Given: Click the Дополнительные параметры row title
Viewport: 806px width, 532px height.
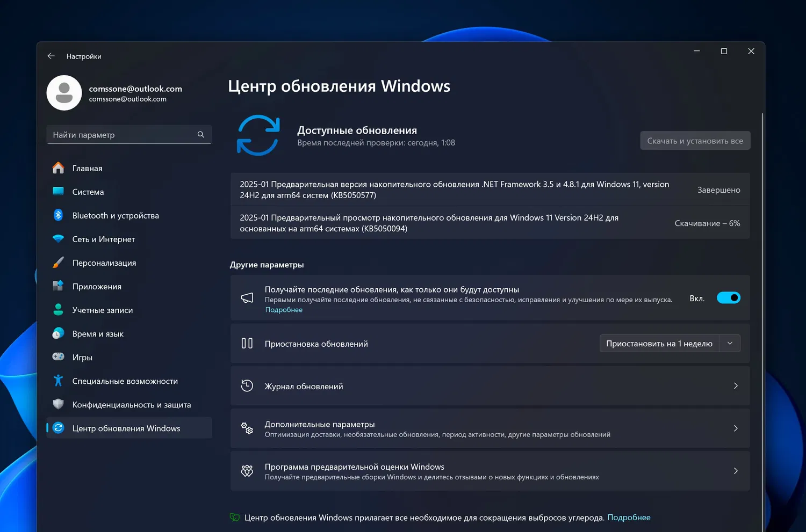Looking at the screenshot, I should [320, 424].
